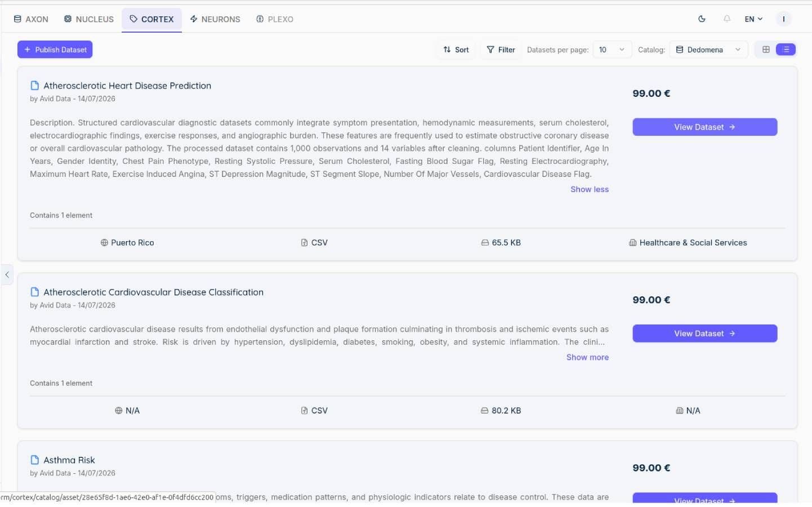The height and width of the screenshot is (507, 812).
Task: Click the Puerto Rico globe icon
Action: [x=104, y=243]
